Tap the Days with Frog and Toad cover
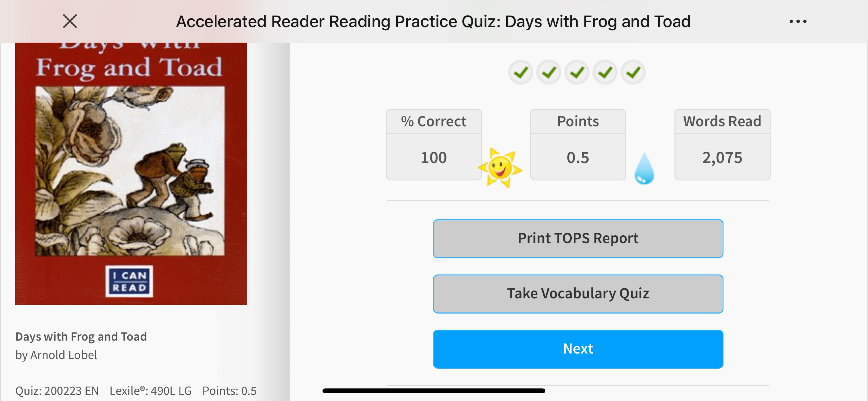 pyautogui.click(x=131, y=173)
